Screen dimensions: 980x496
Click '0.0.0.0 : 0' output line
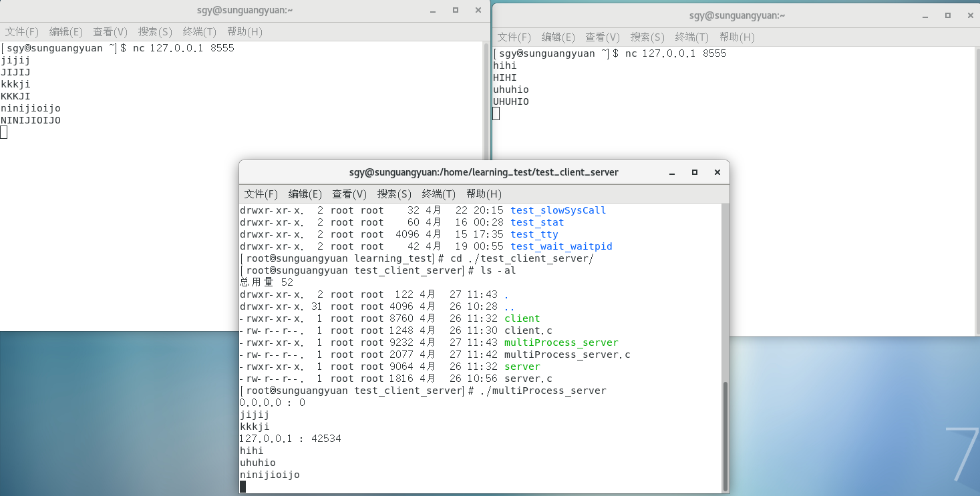(273, 403)
